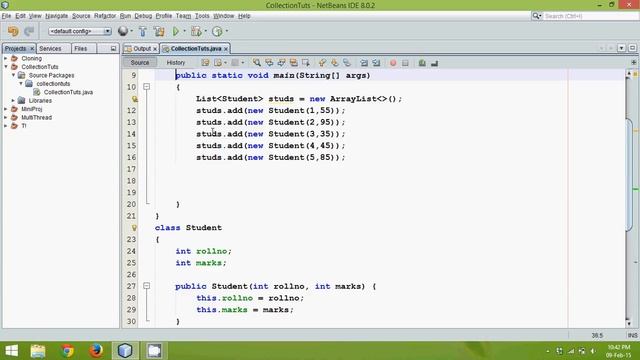640x360 pixels.
Task: Click the search magnifier icon at top right
Action: 536,16
